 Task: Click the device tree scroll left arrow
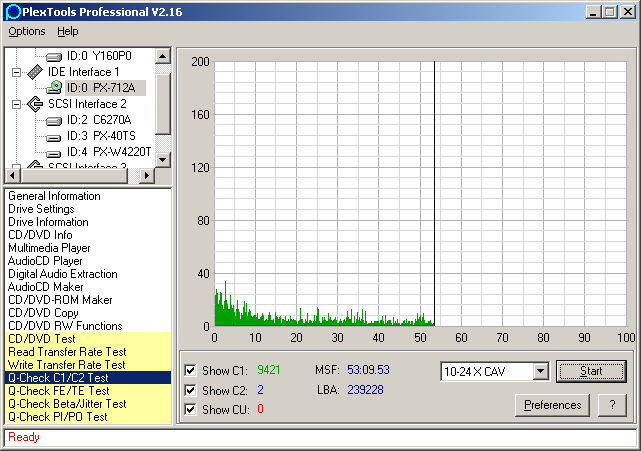13,176
